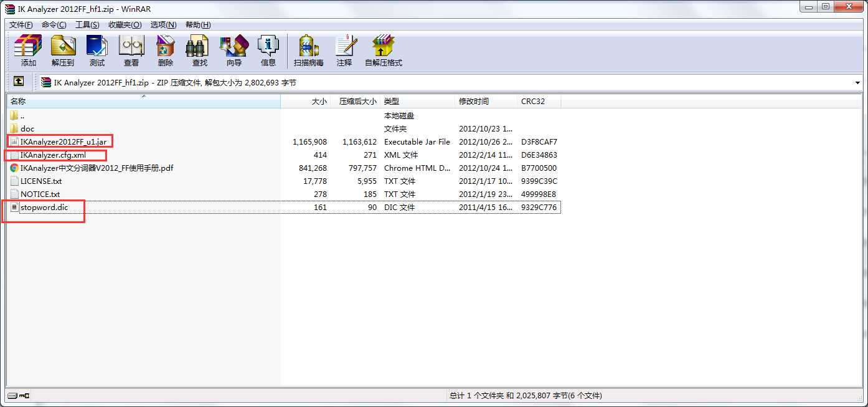Sort by 名称 column header
868x407 pixels.
[x=143, y=101]
